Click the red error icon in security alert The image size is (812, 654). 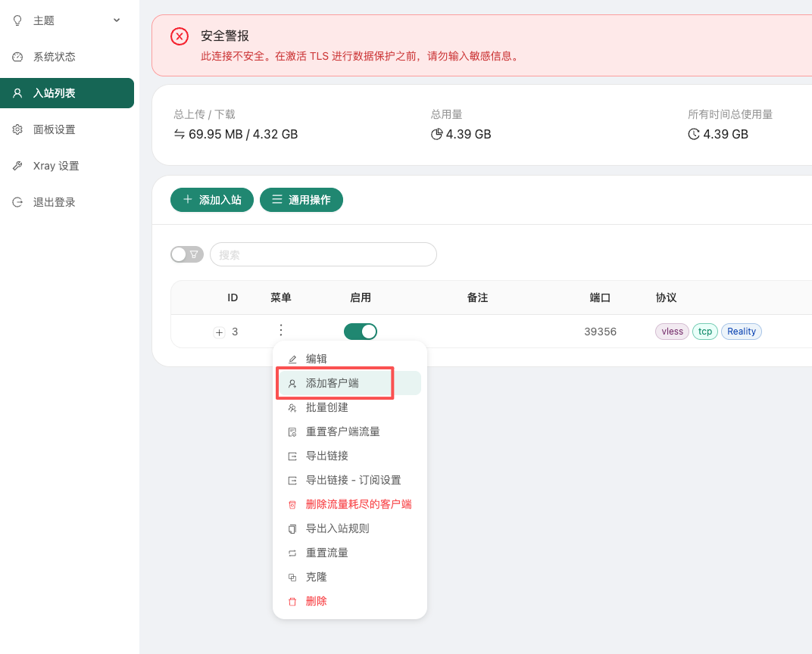pyautogui.click(x=180, y=36)
